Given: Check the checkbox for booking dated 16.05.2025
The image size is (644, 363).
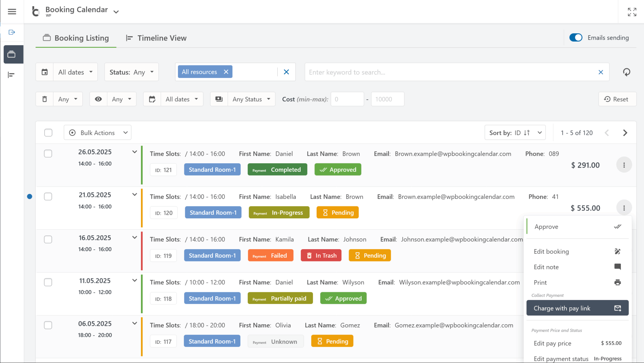Looking at the screenshot, I should [48, 239].
